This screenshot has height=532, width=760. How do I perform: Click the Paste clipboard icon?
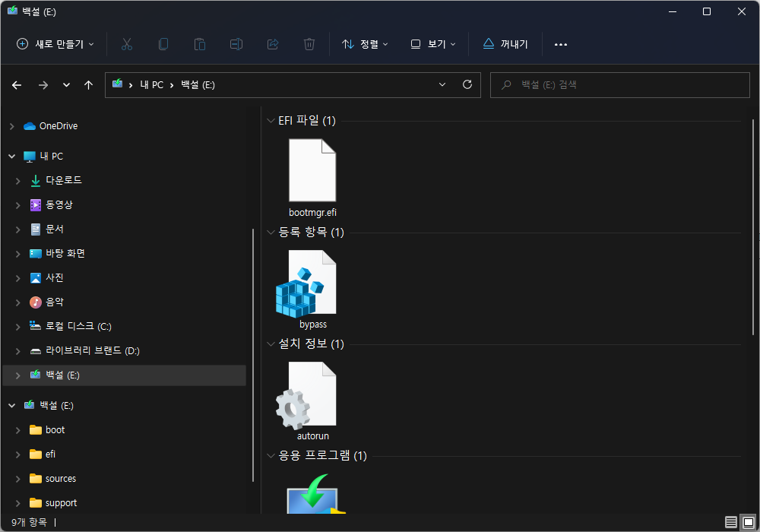pyautogui.click(x=200, y=44)
